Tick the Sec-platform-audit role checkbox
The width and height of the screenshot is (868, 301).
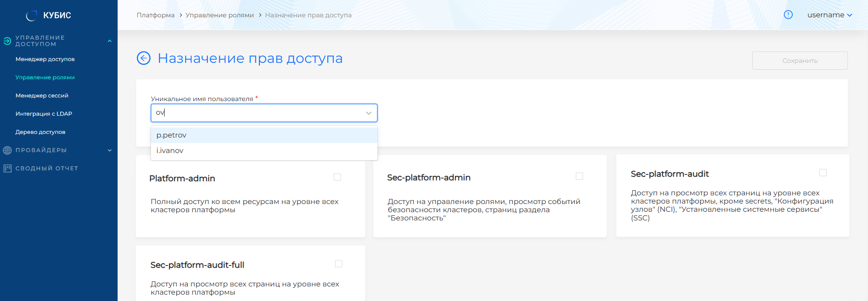click(x=823, y=173)
